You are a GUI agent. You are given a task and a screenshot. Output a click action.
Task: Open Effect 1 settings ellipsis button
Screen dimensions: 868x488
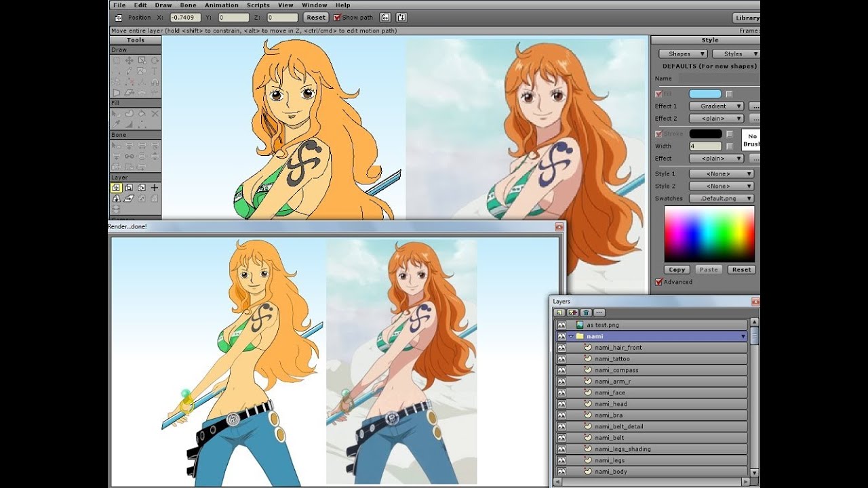click(x=754, y=106)
